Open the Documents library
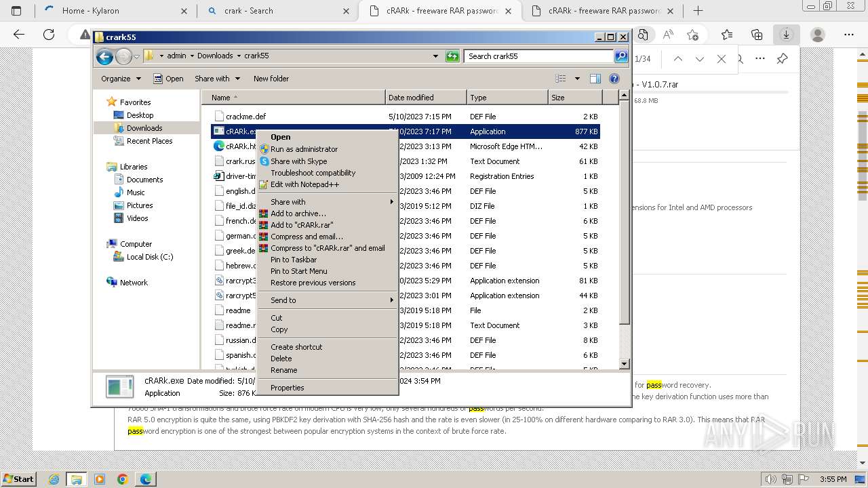Screen dimensions: 868x488 tap(144, 180)
